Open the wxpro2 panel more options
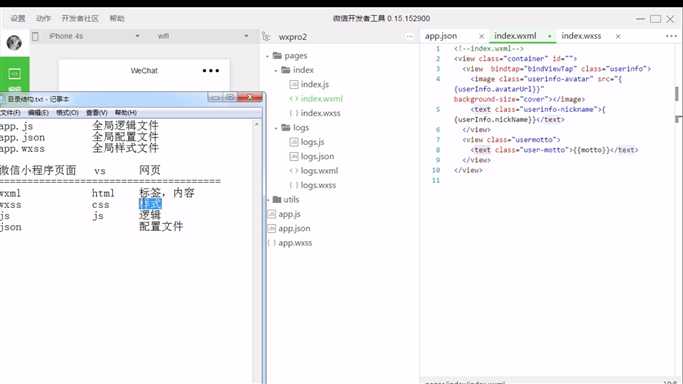This screenshot has height=384, width=683. 409,37
